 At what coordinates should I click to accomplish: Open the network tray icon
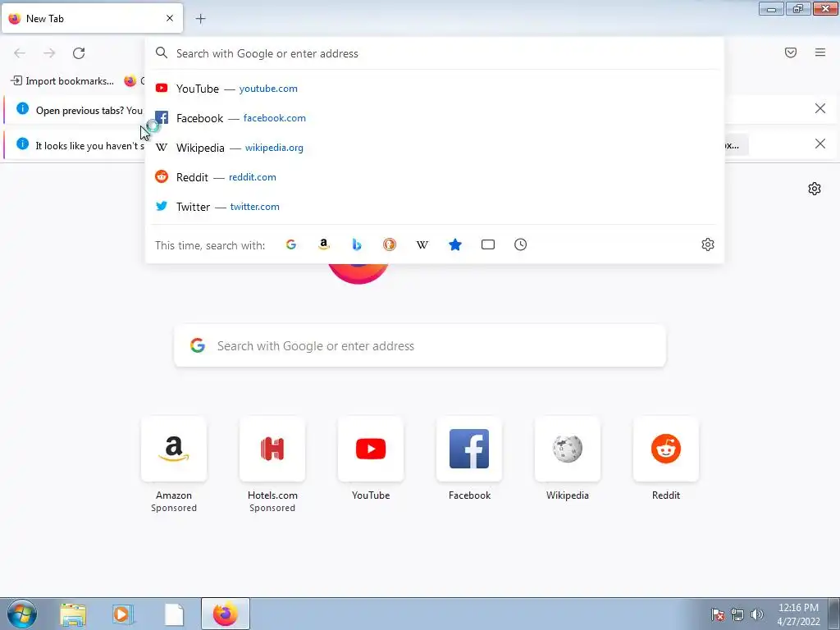[737, 614]
